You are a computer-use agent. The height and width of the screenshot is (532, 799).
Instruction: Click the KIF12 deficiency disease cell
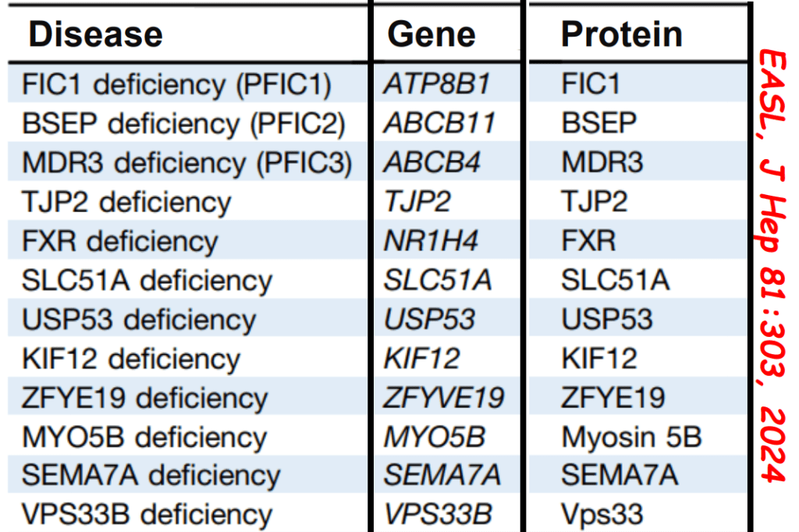[x=132, y=359]
